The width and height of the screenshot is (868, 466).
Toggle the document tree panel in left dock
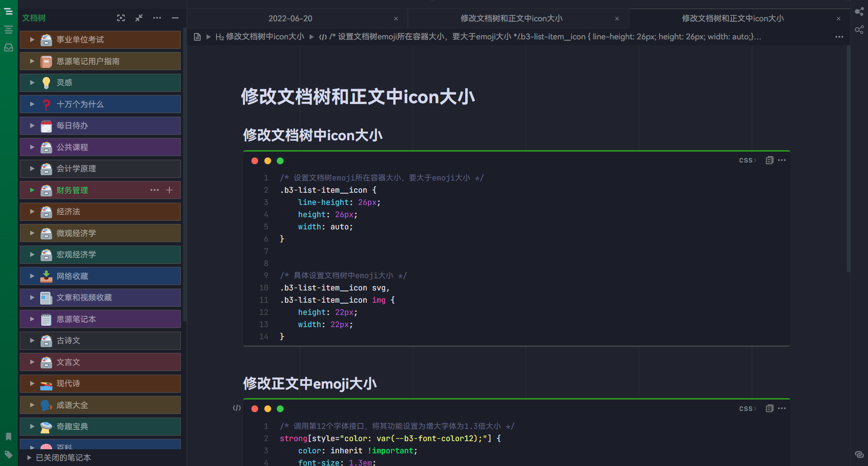[9, 12]
